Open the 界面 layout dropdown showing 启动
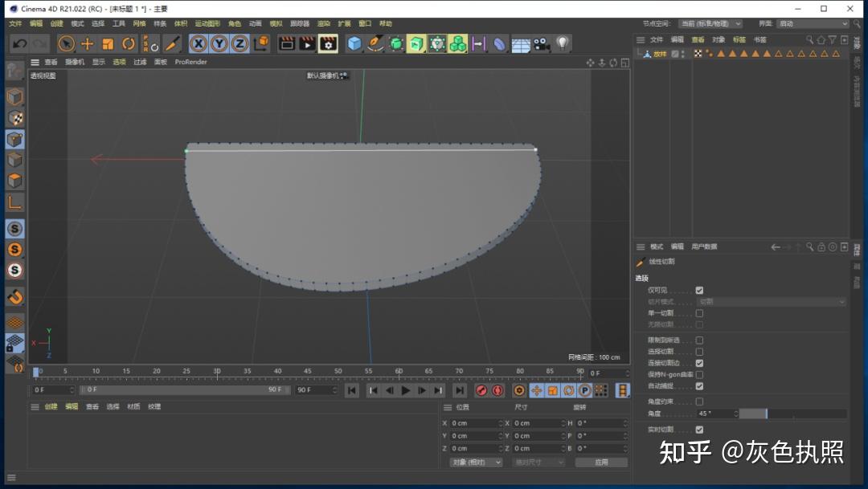Viewport: 868px width, 489px height. point(812,24)
